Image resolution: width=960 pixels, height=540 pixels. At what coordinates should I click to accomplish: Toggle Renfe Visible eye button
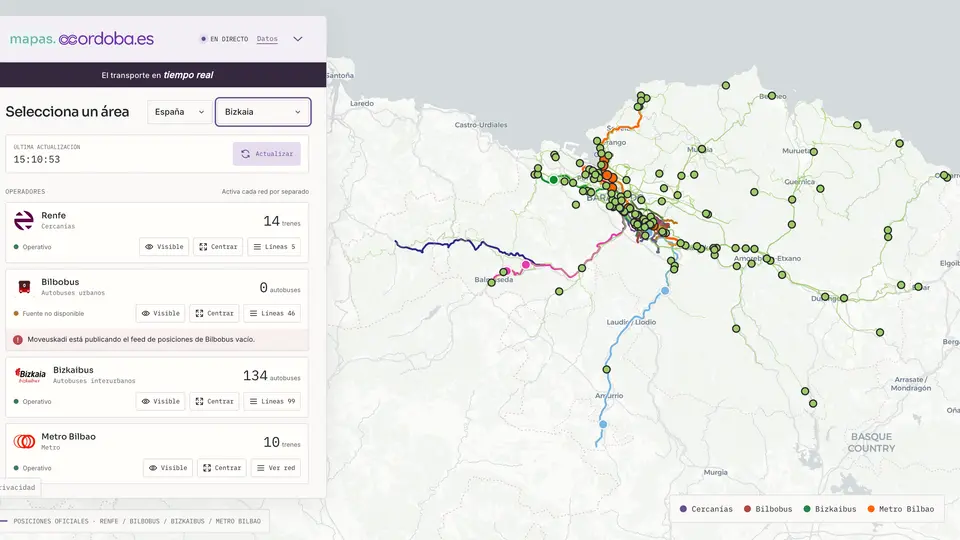pos(164,247)
